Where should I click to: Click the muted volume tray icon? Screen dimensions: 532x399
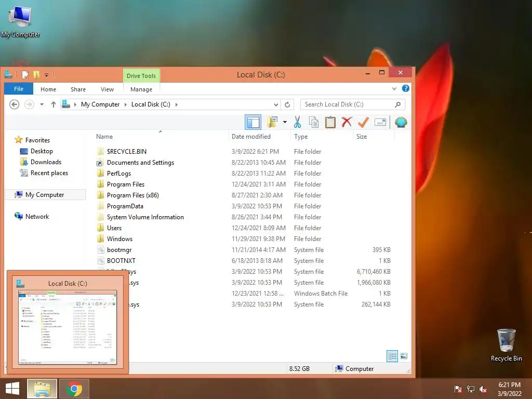483,389
